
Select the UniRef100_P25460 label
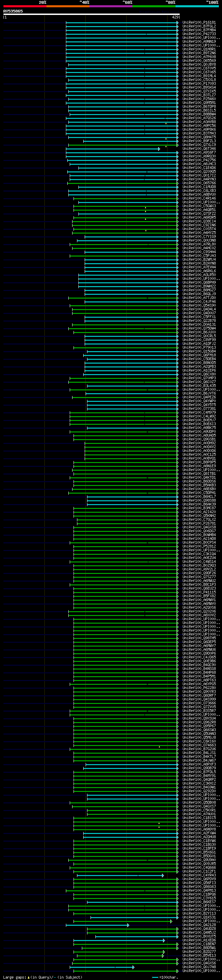point(199,99)
